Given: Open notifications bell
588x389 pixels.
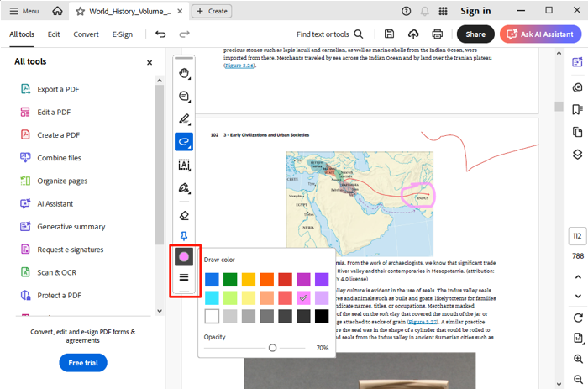Looking at the screenshot, I should (424, 11).
